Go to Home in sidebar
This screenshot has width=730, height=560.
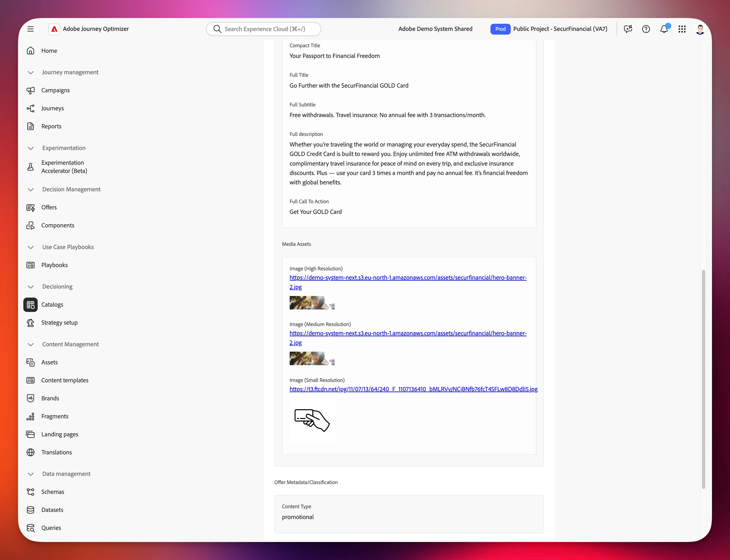click(x=49, y=51)
